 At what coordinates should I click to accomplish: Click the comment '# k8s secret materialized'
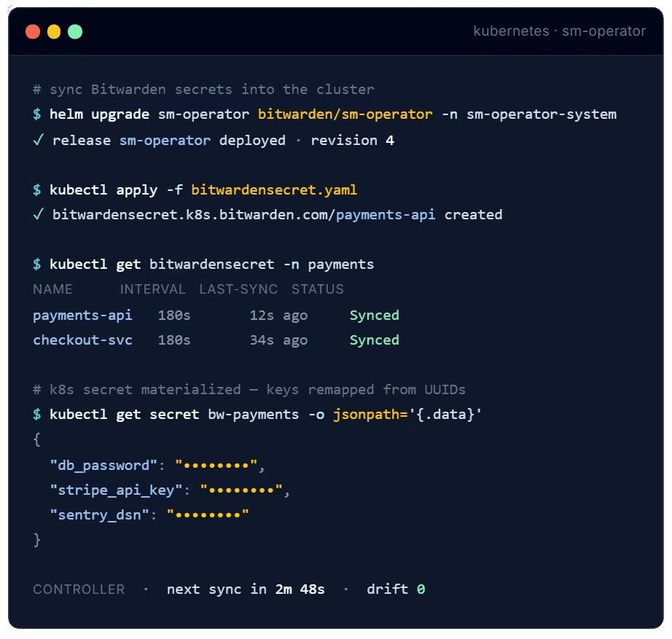pyautogui.click(x=137, y=390)
